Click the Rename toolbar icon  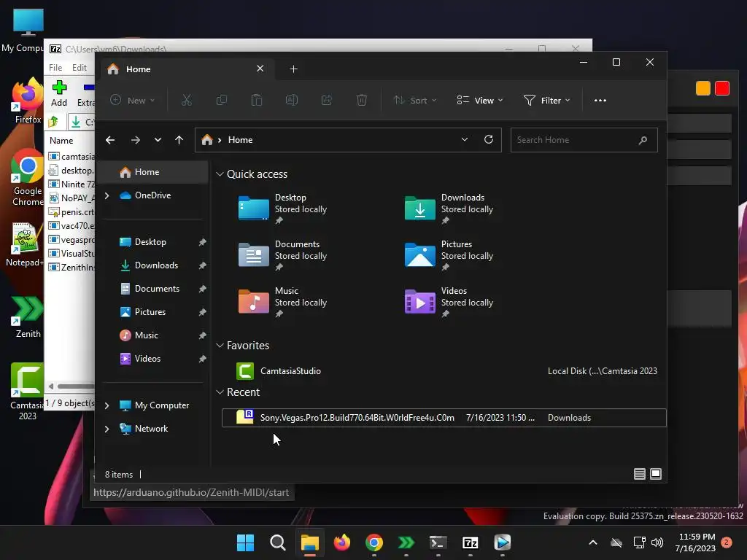point(292,101)
